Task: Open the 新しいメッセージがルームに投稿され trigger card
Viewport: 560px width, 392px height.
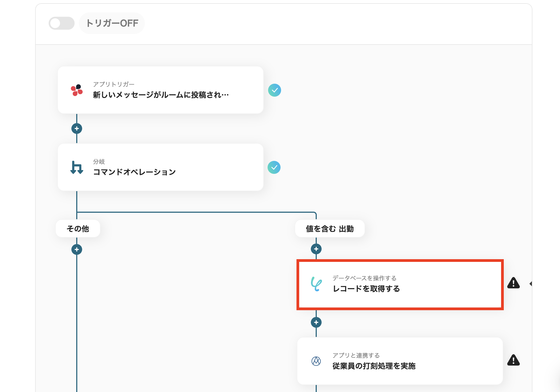Action: pos(161,95)
